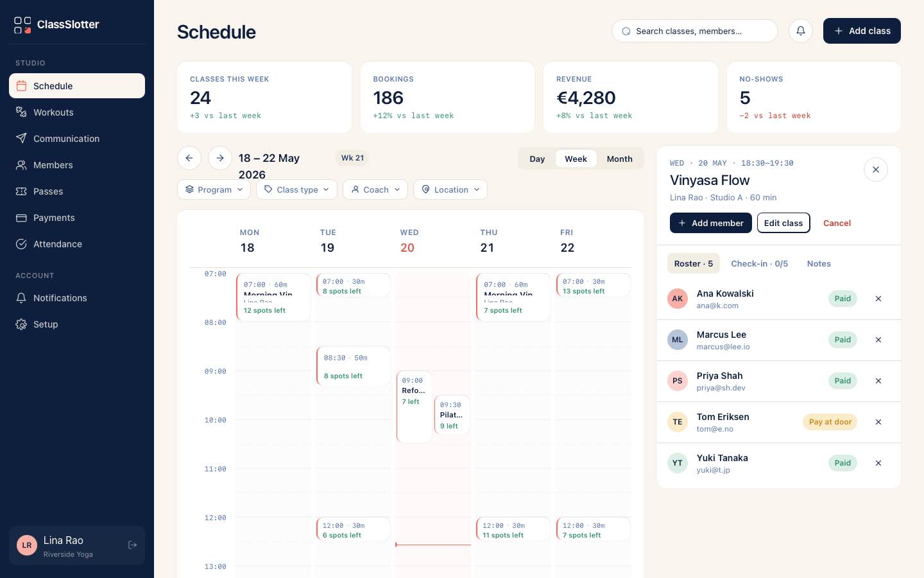Open Thursday 12:00 class with 11 spots
The width and height of the screenshot is (924, 578).
coord(513,530)
